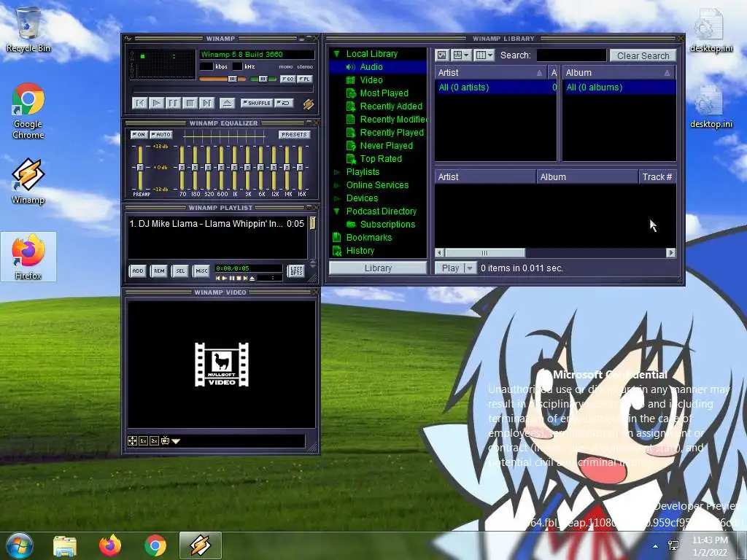Open the Recently Modified view
The height and width of the screenshot is (560, 747).
[x=393, y=120]
